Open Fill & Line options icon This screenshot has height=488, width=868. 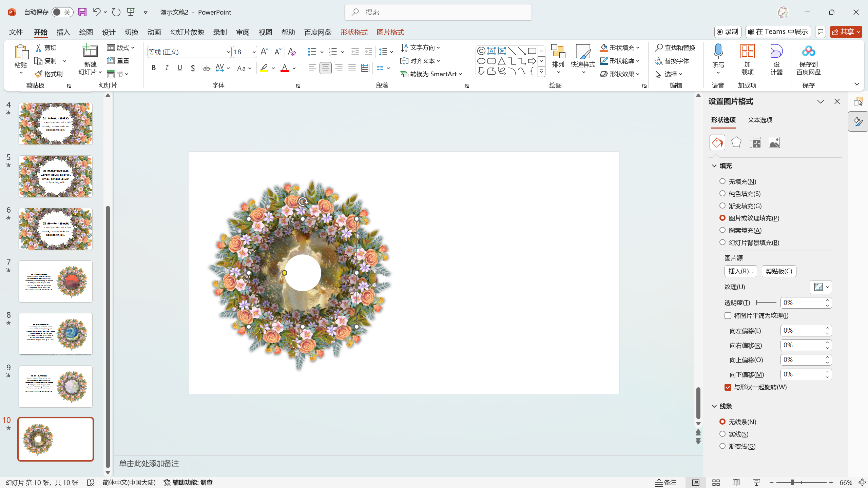coord(717,142)
